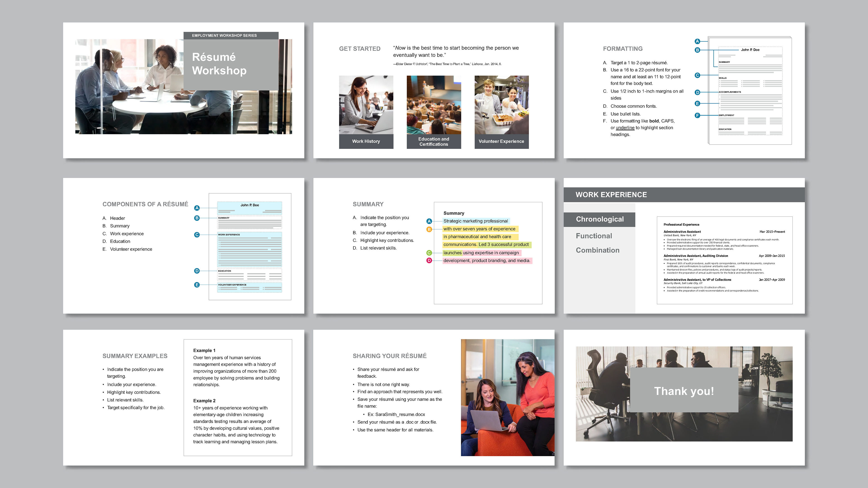Click green marker C on Summary slide

point(429,253)
